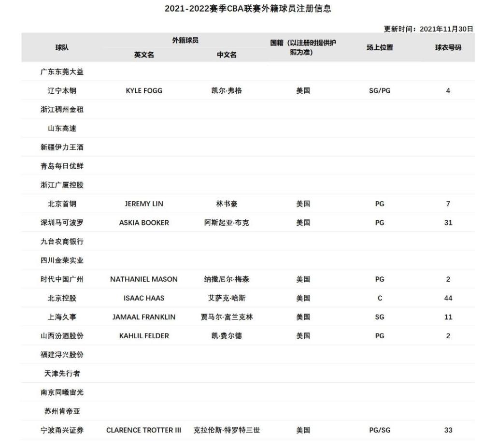The height and width of the screenshot is (448, 483).
Task: Select Chinese name 克拉伦斯·特罗特三世
Action: pos(227,430)
